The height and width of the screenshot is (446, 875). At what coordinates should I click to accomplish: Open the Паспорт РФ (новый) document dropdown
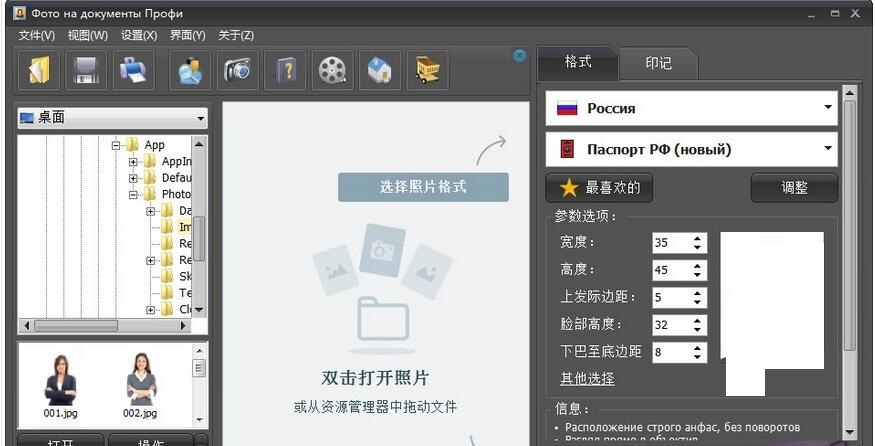(x=691, y=150)
